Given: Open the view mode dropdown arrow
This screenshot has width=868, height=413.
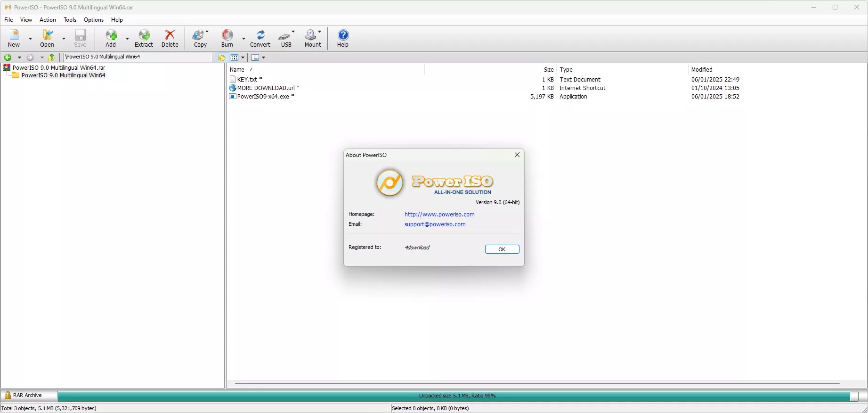Looking at the screenshot, I should (x=243, y=58).
